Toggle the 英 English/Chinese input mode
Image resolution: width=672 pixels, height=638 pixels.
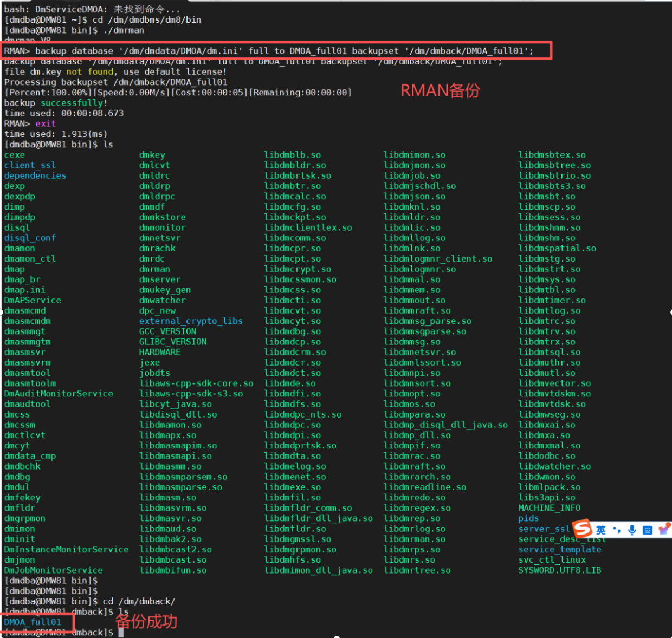[x=600, y=530]
